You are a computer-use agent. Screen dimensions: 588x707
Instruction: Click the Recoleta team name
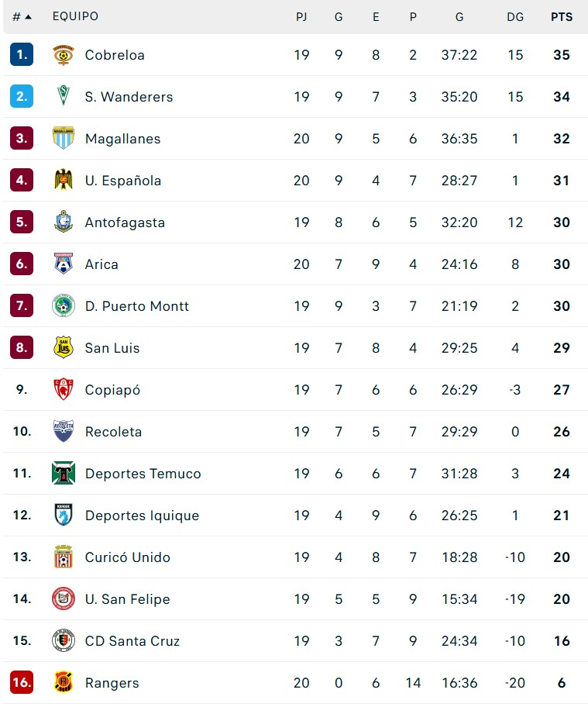(x=114, y=432)
